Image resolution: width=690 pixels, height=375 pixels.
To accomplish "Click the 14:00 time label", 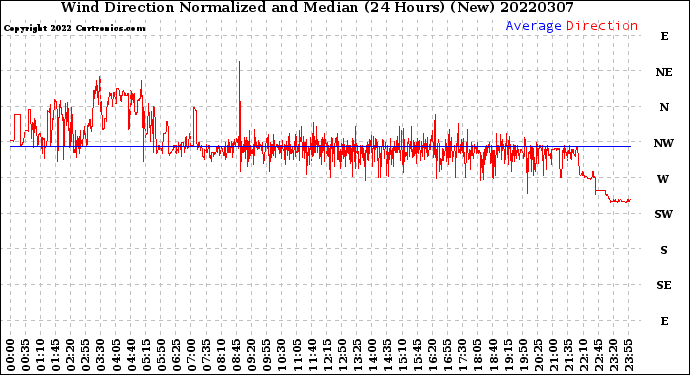I will [x=372, y=355].
